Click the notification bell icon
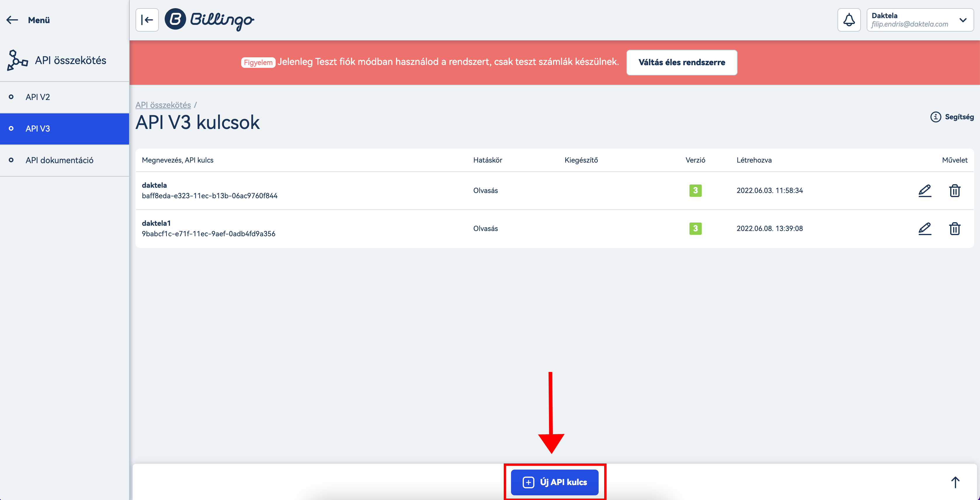 pyautogui.click(x=848, y=20)
